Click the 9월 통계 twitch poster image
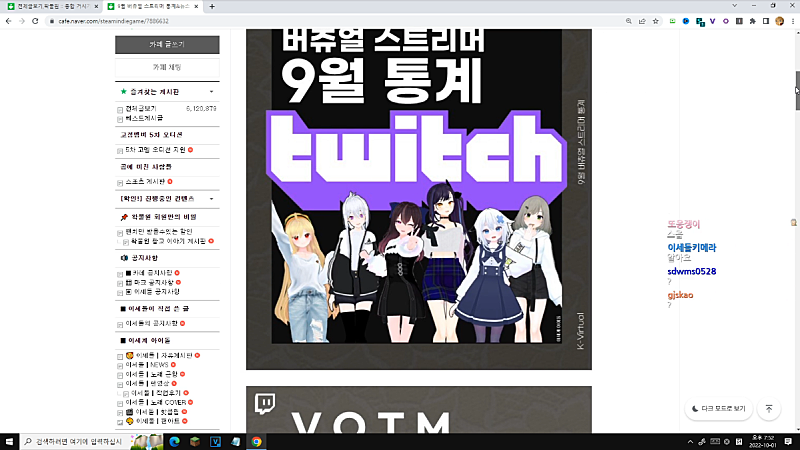 tap(419, 199)
